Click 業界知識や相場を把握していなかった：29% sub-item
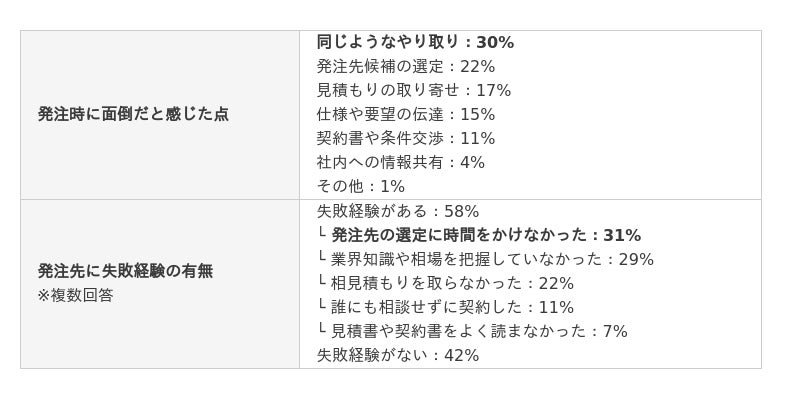Screen dimensions: 800x399 [492, 259]
